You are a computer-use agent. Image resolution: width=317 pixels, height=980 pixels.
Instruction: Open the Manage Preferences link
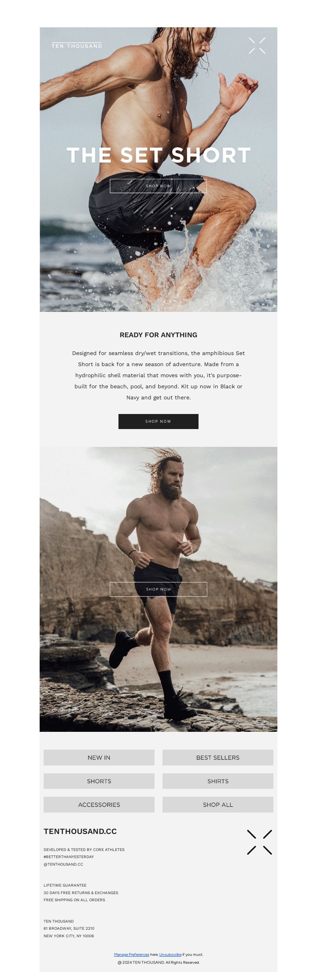click(132, 955)
